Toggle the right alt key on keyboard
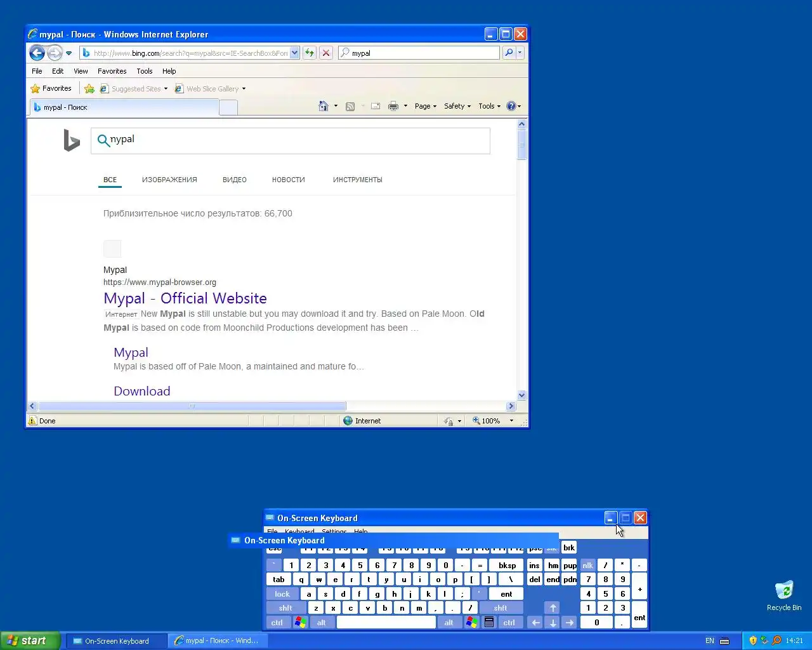The height and width of the screenshot is (650, 812). [449, 623]
